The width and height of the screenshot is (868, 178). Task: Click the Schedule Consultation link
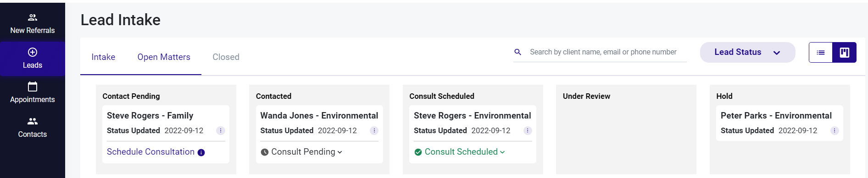[x=150, y=152]
